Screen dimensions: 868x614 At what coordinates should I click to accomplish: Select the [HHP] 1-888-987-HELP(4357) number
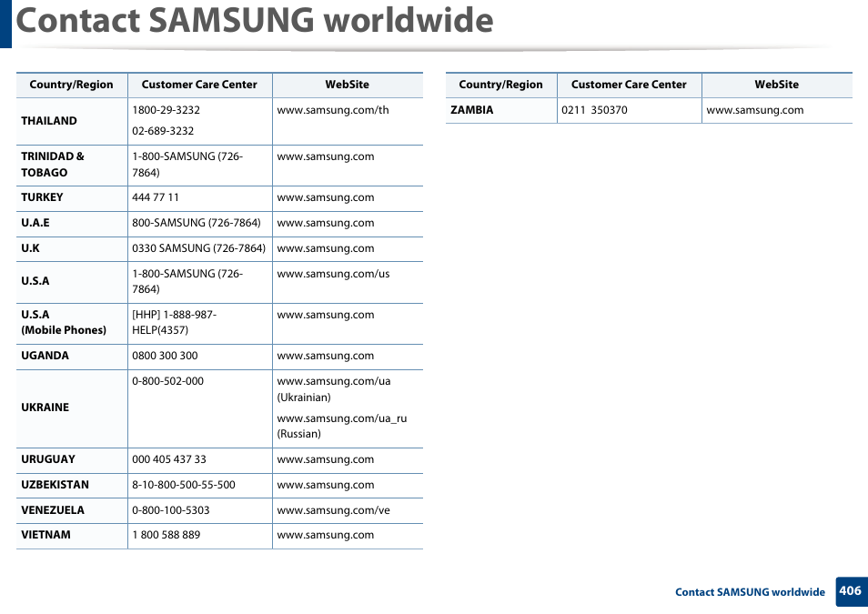[x=175, y=322]
